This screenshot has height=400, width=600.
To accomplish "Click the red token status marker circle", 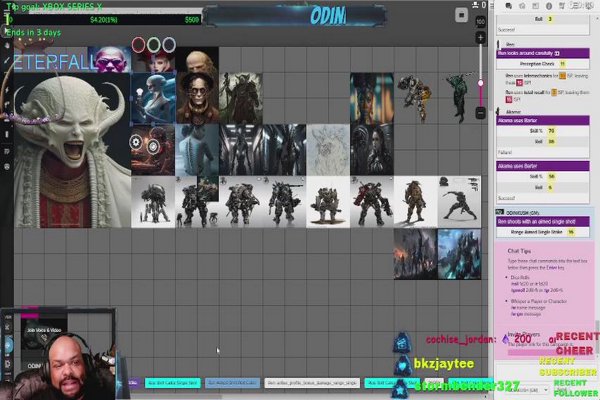I will pyautogui.click(x=139, y=45).
